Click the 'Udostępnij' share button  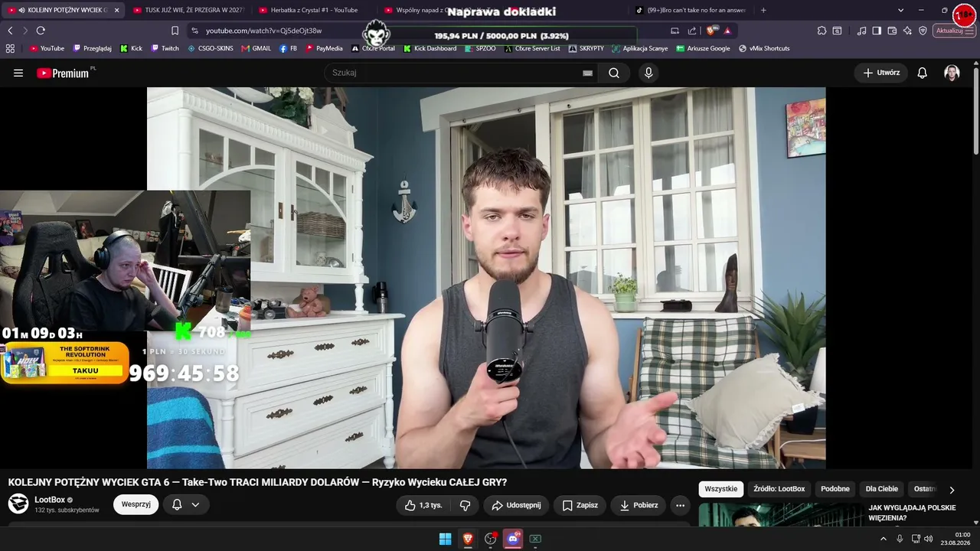tap(516, 505)
